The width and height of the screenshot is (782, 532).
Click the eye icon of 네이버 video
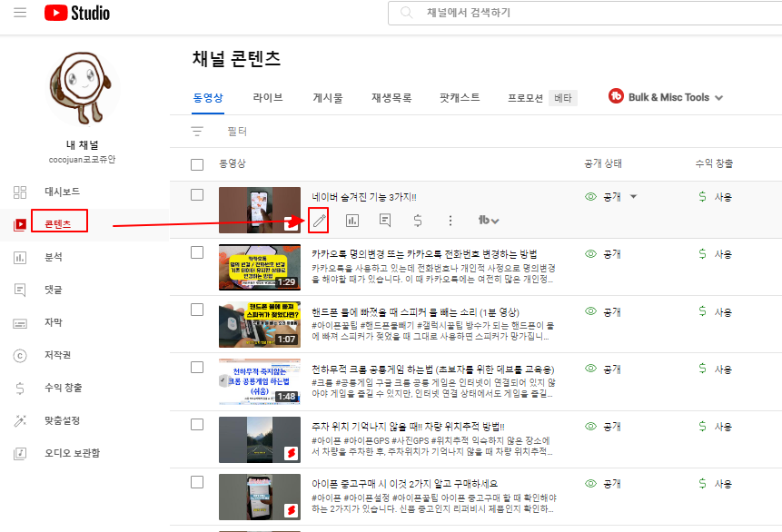coord(590,196)
